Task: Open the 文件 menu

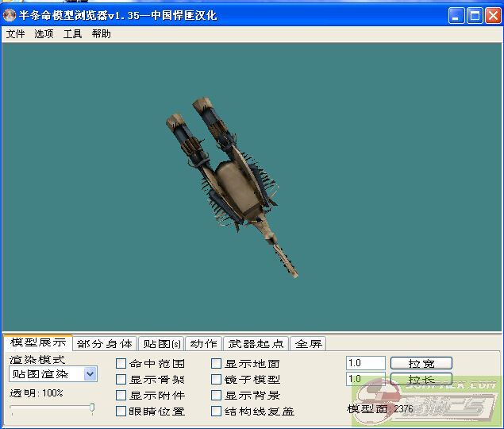Action: [15, 34]
